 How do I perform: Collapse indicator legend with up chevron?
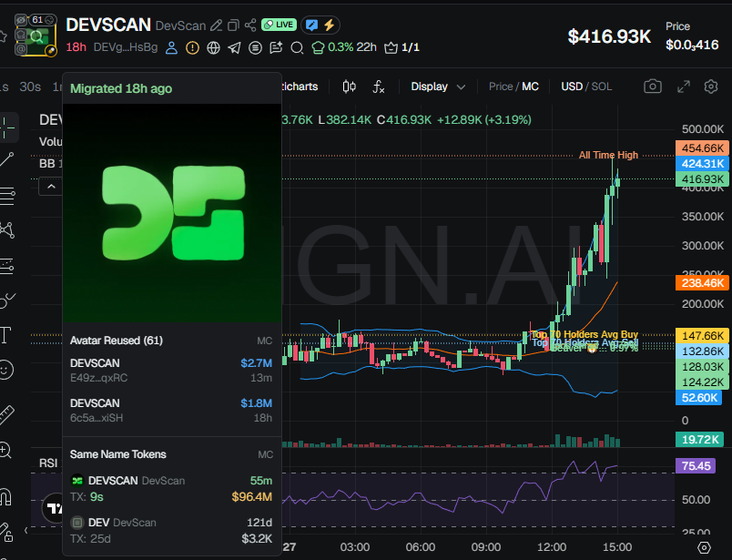point(51,187)
